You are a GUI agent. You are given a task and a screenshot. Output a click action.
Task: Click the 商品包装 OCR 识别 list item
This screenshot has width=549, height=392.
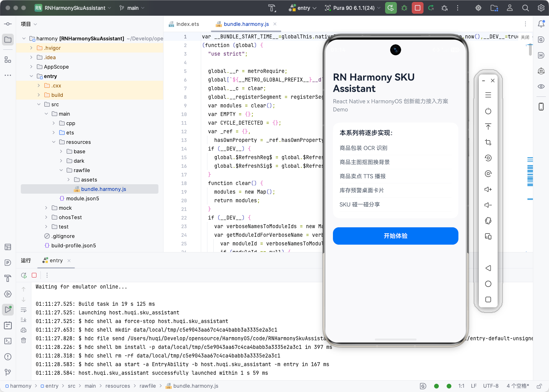(396, 148)
